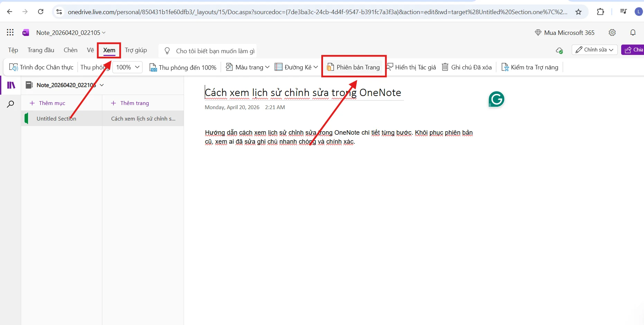
Task: Bookmark this page with the star
Action: pyautogui.click(x=578, y=12)
